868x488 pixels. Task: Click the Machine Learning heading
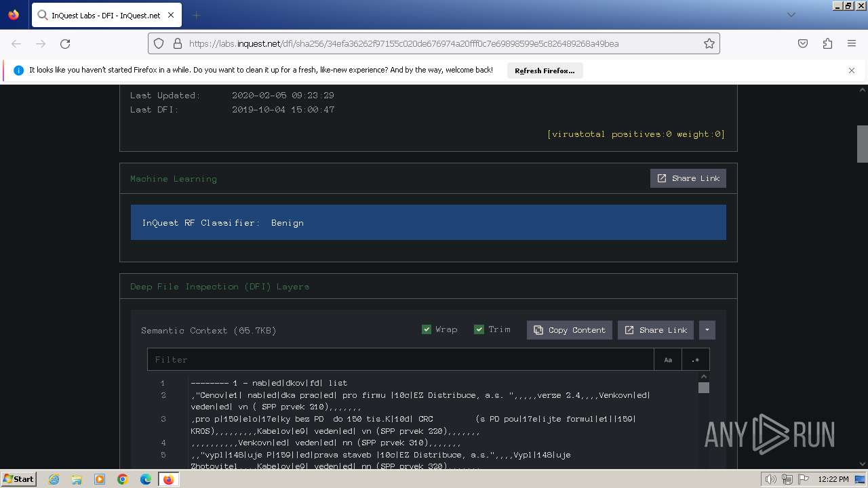(x=174, y=179)
